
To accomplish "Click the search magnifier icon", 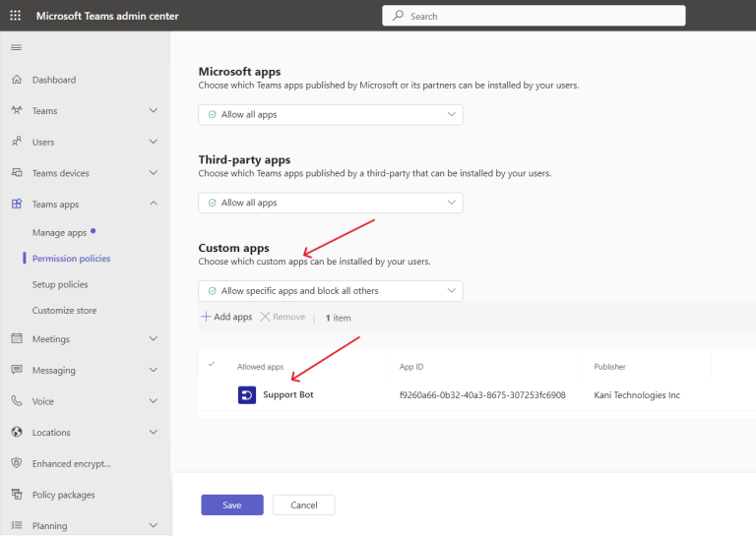I will 399,16.
